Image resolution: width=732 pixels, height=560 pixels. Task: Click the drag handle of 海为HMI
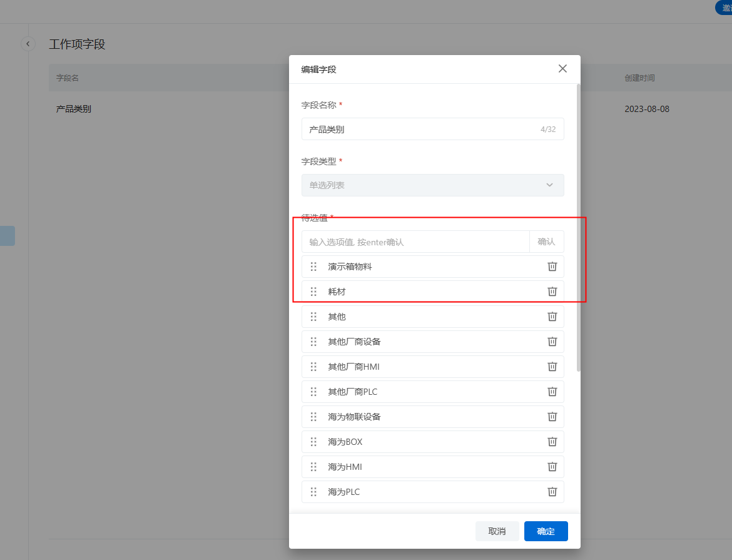(x=313, y=467)
